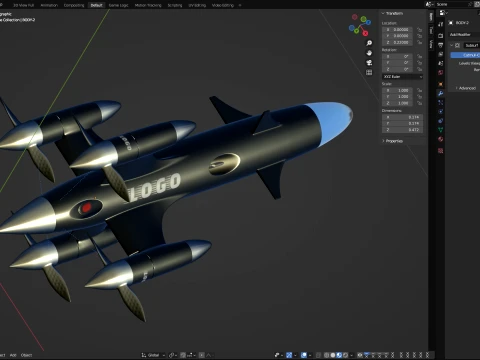
Task: Select rendered viewport shading mode
Action: (345, 355)
